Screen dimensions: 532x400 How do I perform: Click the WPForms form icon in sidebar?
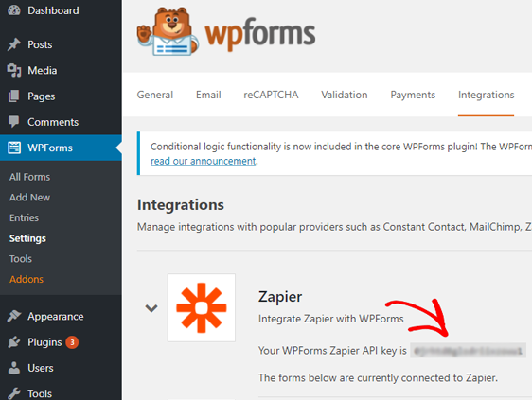click(14, 148)
